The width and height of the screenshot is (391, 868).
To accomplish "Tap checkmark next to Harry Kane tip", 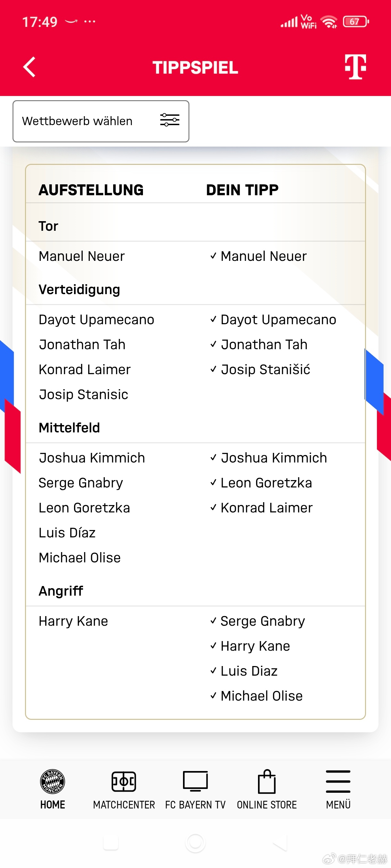I will tap(213, 646).
